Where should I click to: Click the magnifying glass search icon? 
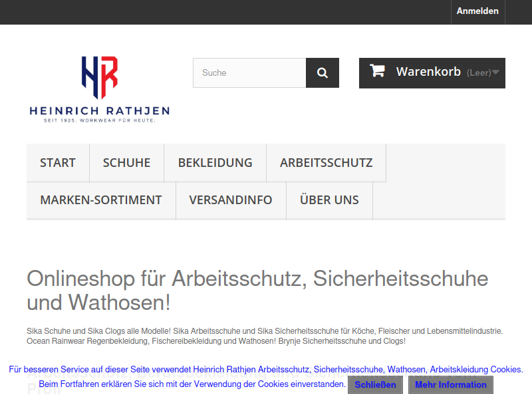(x=323, y=73)
